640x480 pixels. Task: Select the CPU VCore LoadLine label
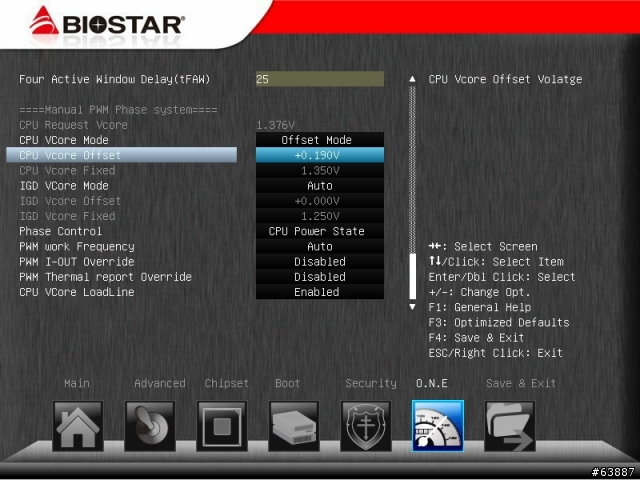point(77,292)
